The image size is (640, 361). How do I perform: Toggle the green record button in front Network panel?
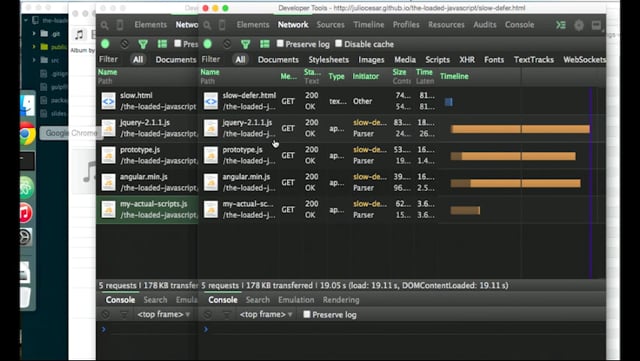click(207, 44)
